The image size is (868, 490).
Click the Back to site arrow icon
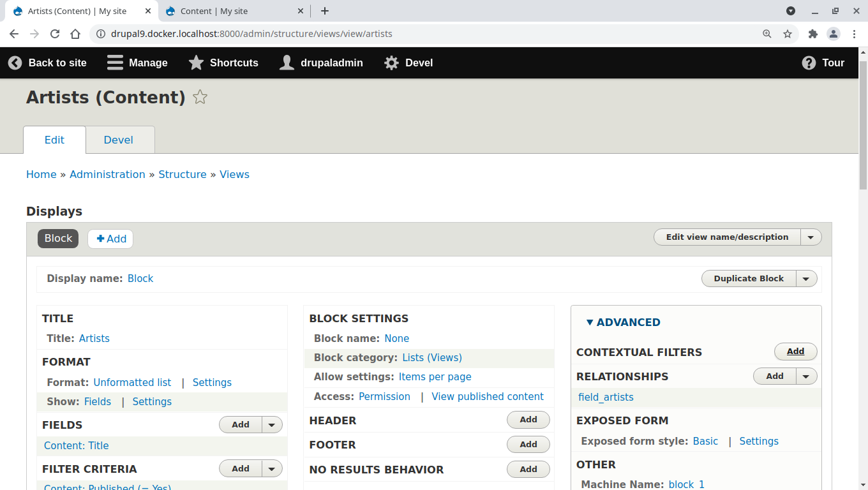[x=14, y=62]
